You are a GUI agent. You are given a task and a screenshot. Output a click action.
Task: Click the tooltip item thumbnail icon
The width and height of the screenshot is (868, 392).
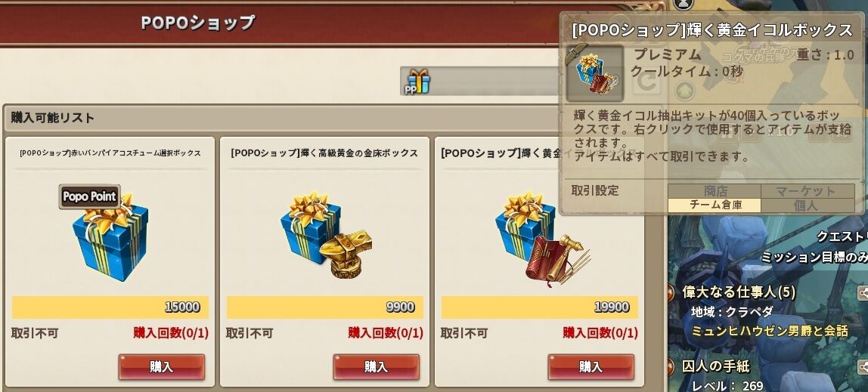point(594,73)
